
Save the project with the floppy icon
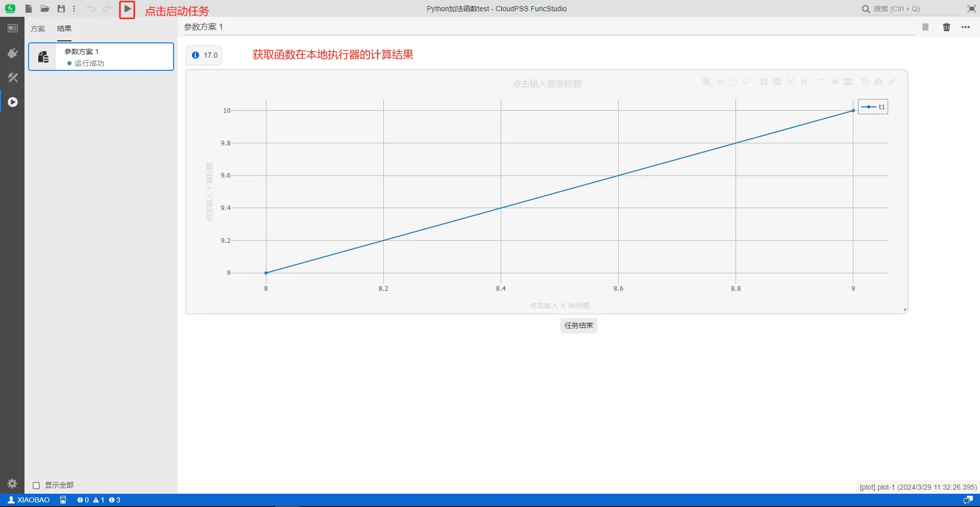click(x=61, y=9)
